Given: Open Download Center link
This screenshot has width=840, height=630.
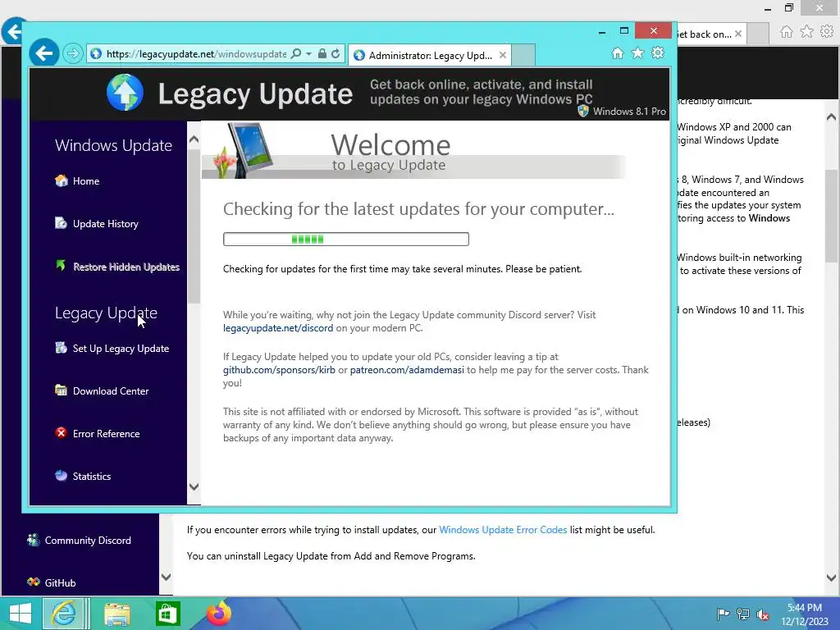Looking at the screenshot, I should [111, 391].
